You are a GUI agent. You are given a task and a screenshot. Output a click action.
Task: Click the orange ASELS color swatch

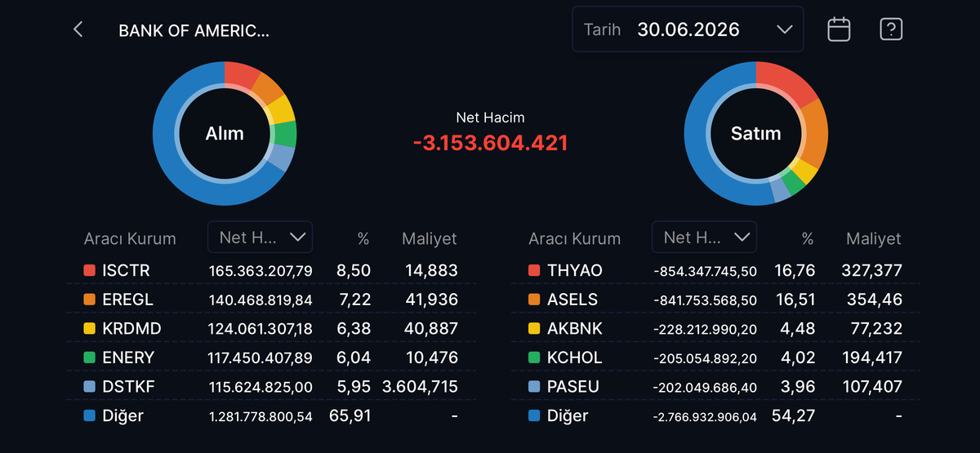click(534, 300)
